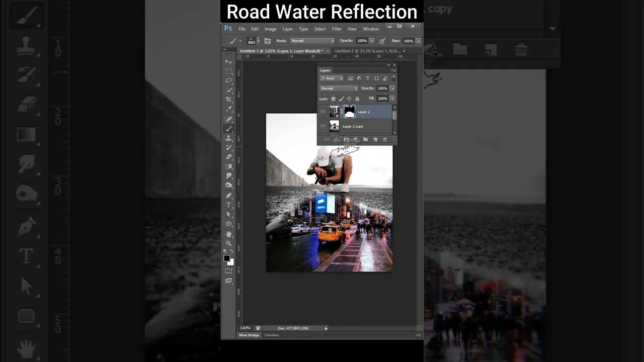
Task: Switch to Timeline tab
Action: (x=272, y=335)
